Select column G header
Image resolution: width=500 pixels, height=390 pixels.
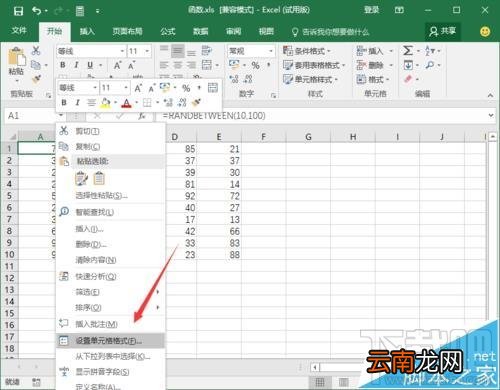(x=308, y=137)
